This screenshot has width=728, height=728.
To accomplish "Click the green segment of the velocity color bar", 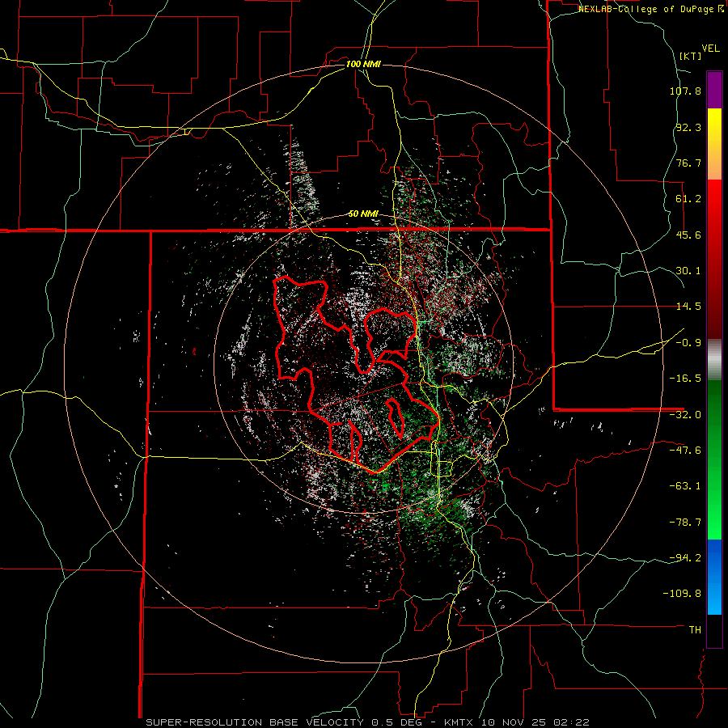I will point(714,459).
